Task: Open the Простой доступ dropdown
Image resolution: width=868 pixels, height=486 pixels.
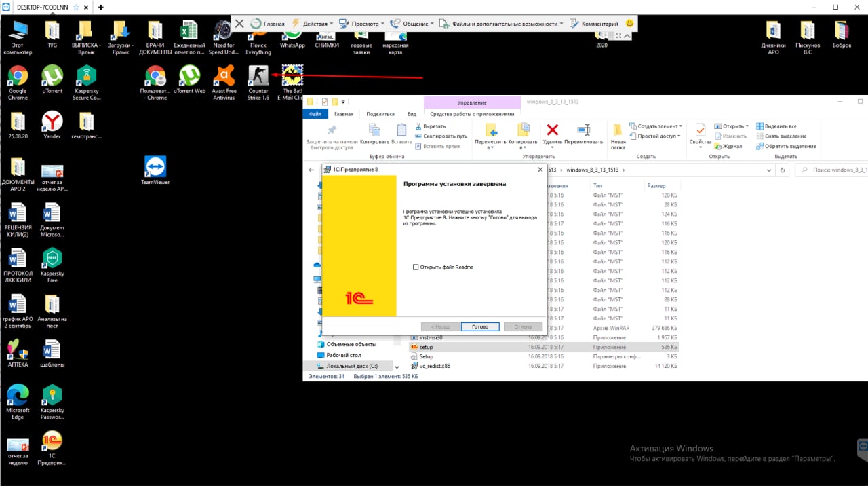Action: coord(656,136)
